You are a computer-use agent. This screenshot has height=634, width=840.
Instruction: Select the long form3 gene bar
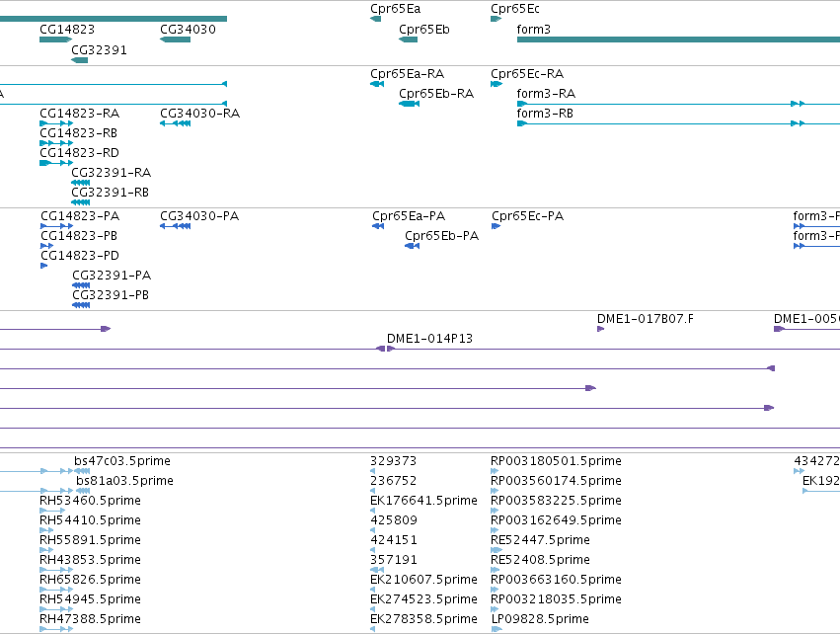click(678, 40)
